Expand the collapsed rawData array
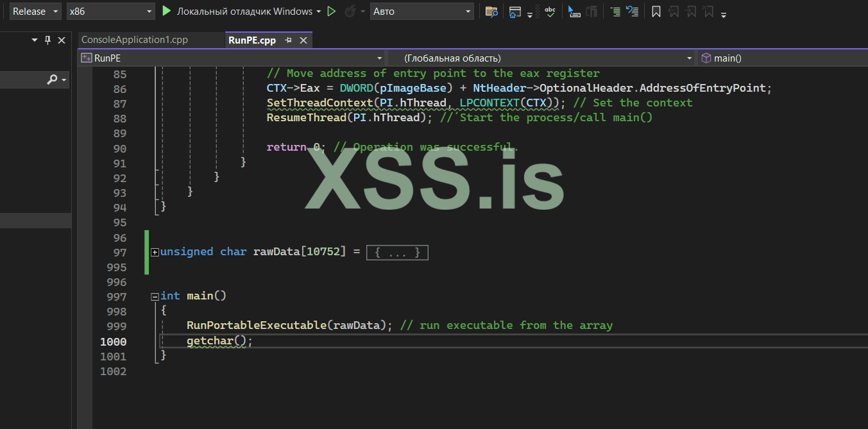 point(155,253)
